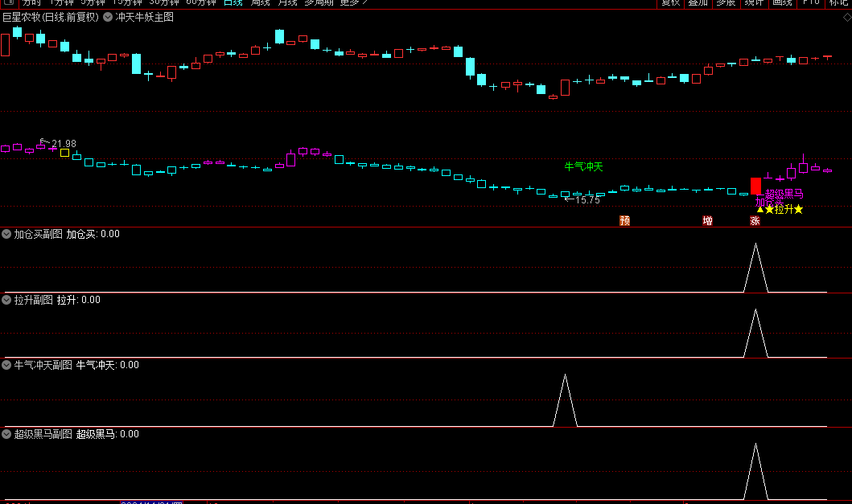
Task: Click the 拉升: 0.00 value
Action: point(79,300)
